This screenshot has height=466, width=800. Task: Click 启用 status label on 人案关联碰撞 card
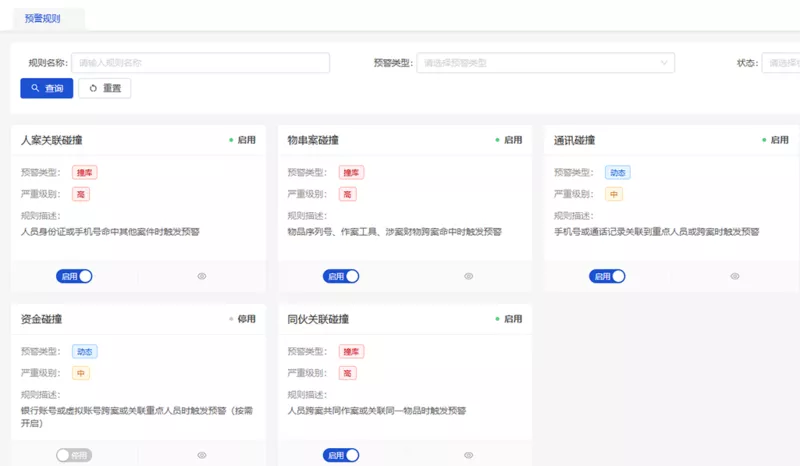point(246,140)
